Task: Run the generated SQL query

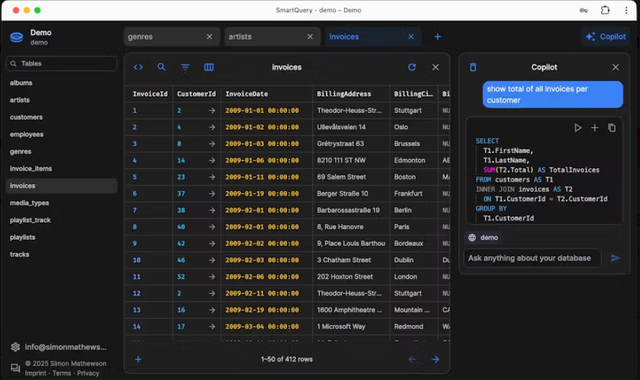Action: coord(578,128)
